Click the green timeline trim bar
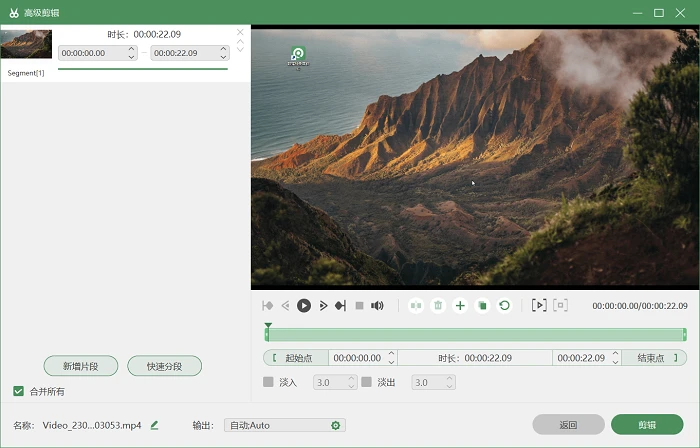The width and height of the screenshot is (700, 448). tap(476, 335)
